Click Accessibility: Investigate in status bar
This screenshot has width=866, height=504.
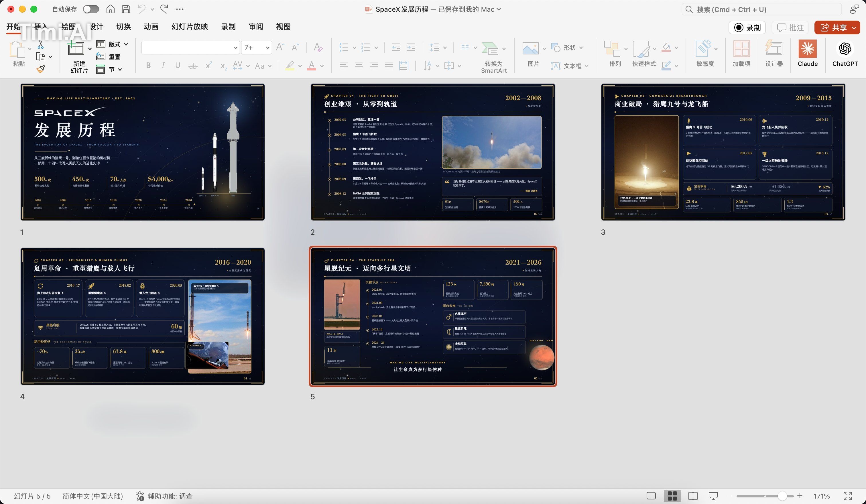click(164, 496)
